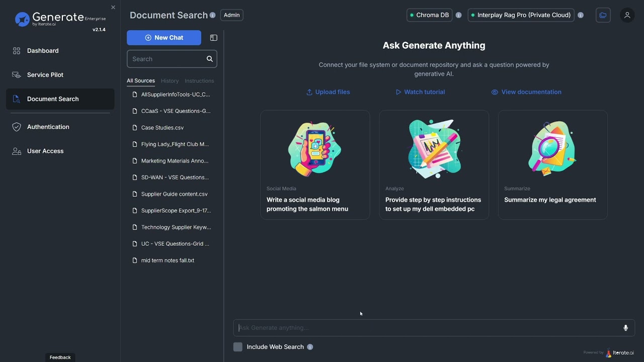Open Chroma DB selector

coord(429,15)
